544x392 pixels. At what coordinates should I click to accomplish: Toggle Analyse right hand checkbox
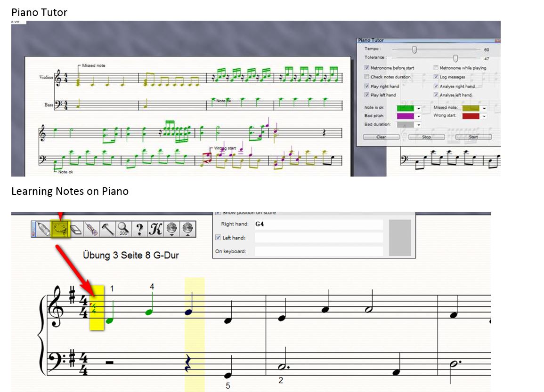[436, 86]
